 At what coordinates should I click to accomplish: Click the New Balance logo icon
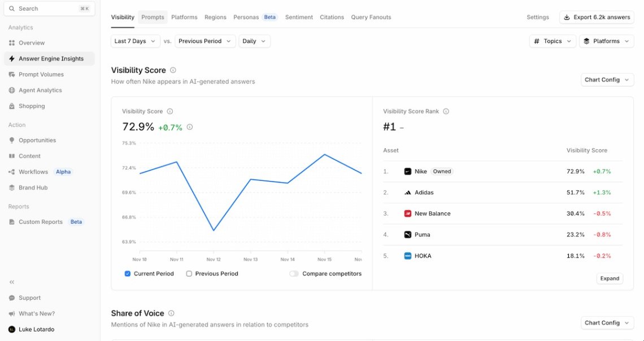[x=407, y=213]
